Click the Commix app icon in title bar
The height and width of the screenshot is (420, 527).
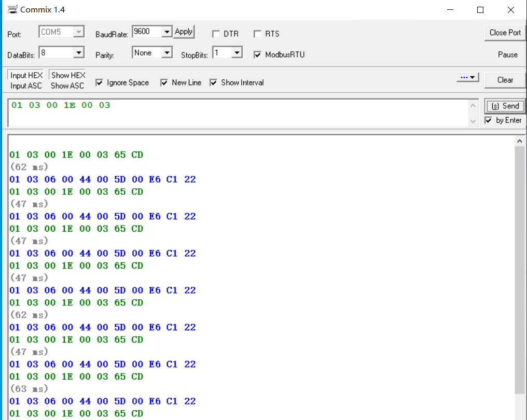click(12, 10)
